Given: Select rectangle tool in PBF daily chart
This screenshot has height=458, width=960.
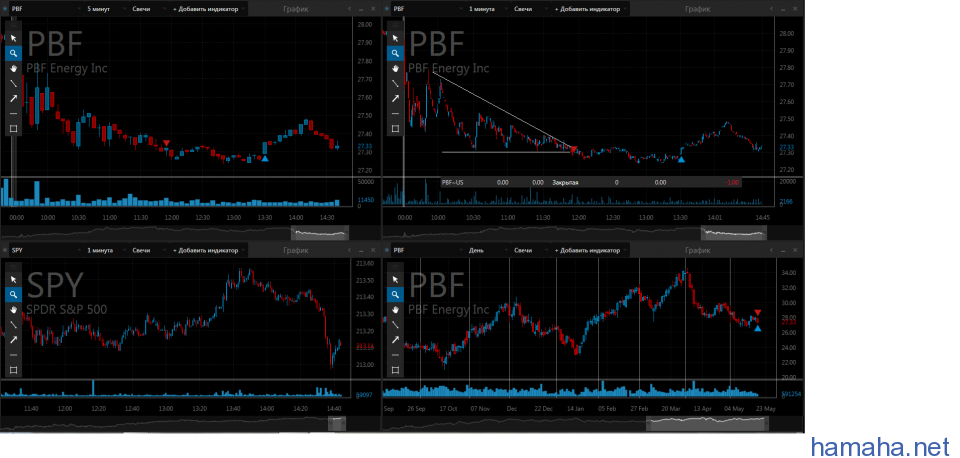Looking at the screenshot, I should 395,370.
